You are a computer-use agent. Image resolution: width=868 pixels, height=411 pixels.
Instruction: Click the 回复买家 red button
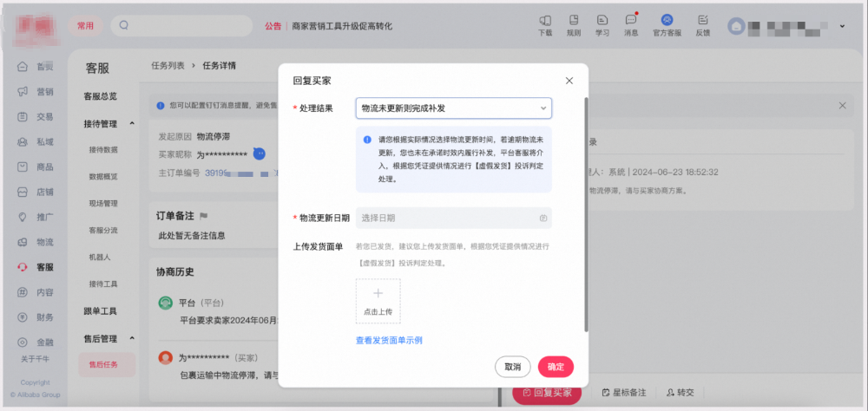coord(547,393)
